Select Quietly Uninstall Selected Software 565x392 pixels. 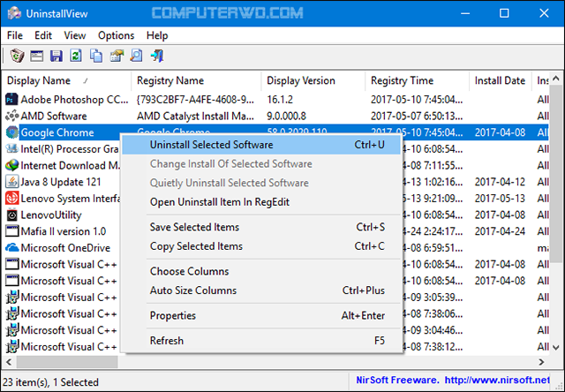click(261, 183)
